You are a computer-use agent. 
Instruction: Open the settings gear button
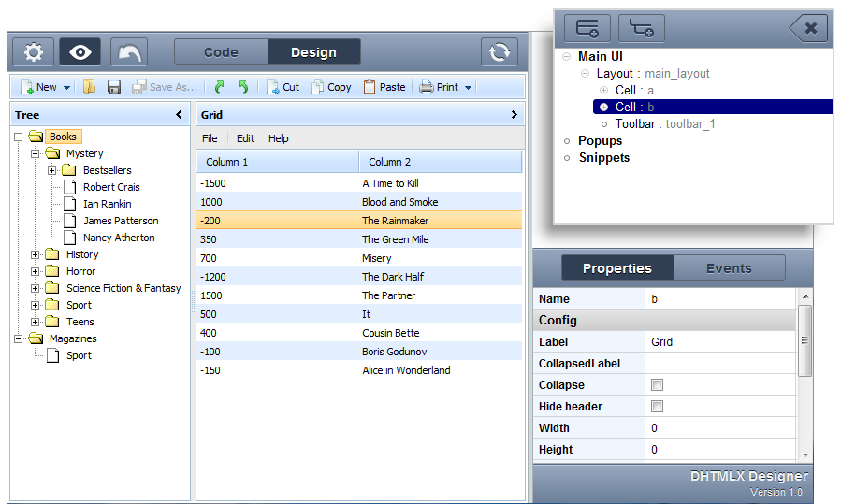(x=34, y=52)
